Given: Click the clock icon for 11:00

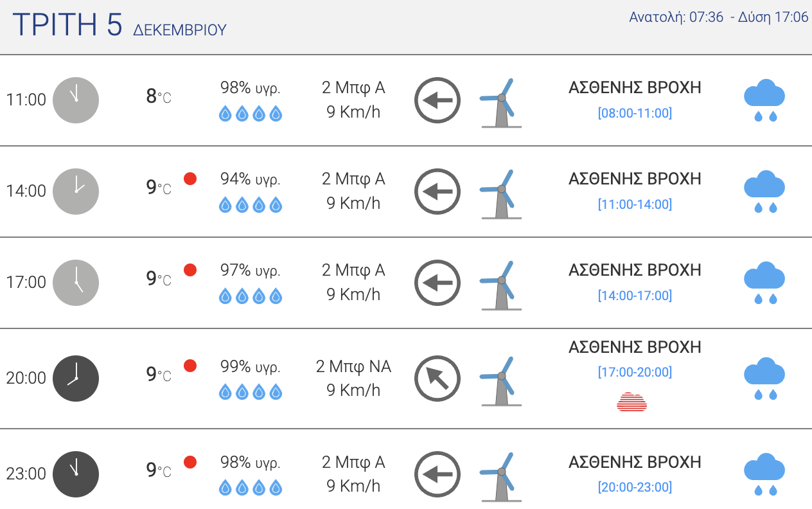Looking at the screenshot, I should (76, 100).
